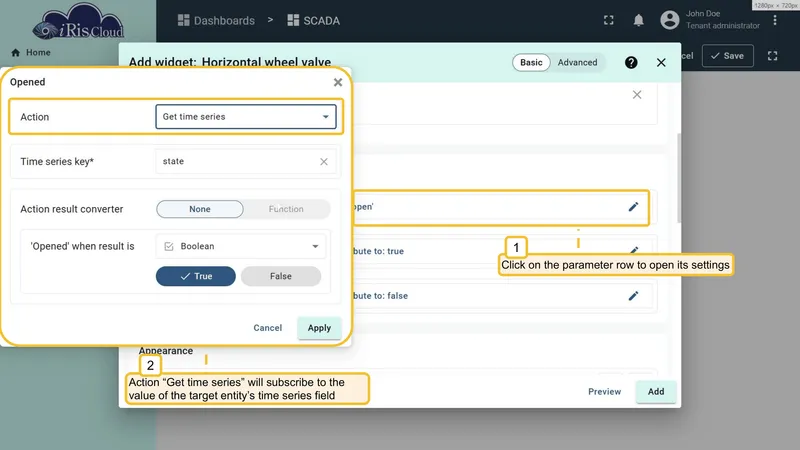Open the Action dropdown Get time series
Image resolution: width=800 pixels, height=450 pixels.
[246, 117]
